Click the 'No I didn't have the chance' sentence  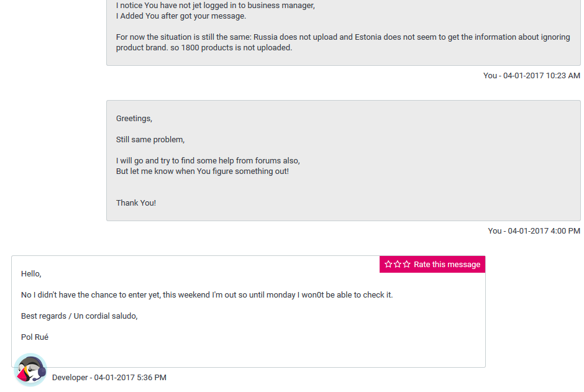pyautogui.click(x=207, y=295)
